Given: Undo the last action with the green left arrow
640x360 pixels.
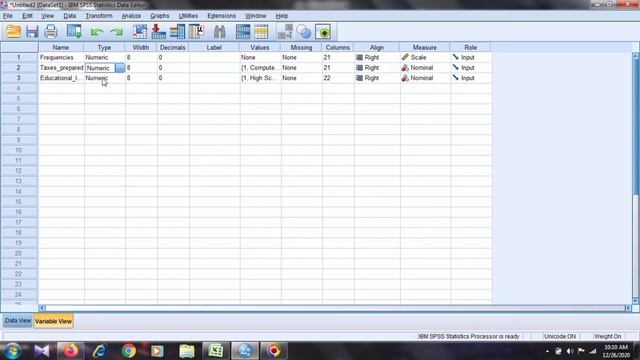Looking at the screenshot, I should point(97,32).
